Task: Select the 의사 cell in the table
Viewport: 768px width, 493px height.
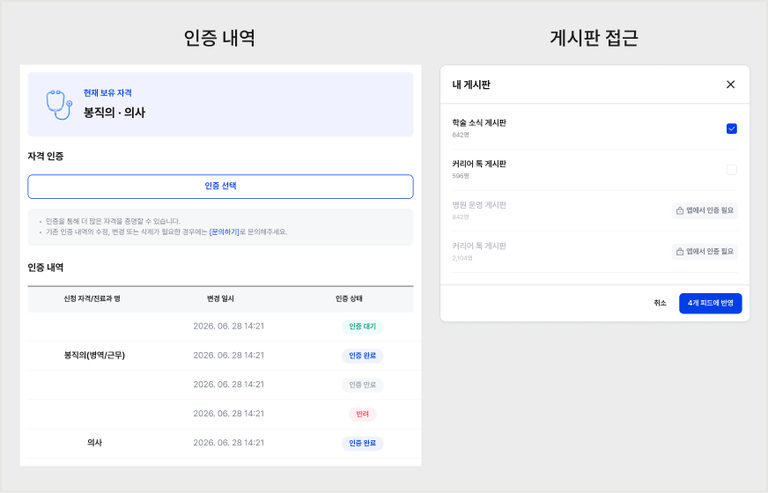Action: tap(95, 443)
